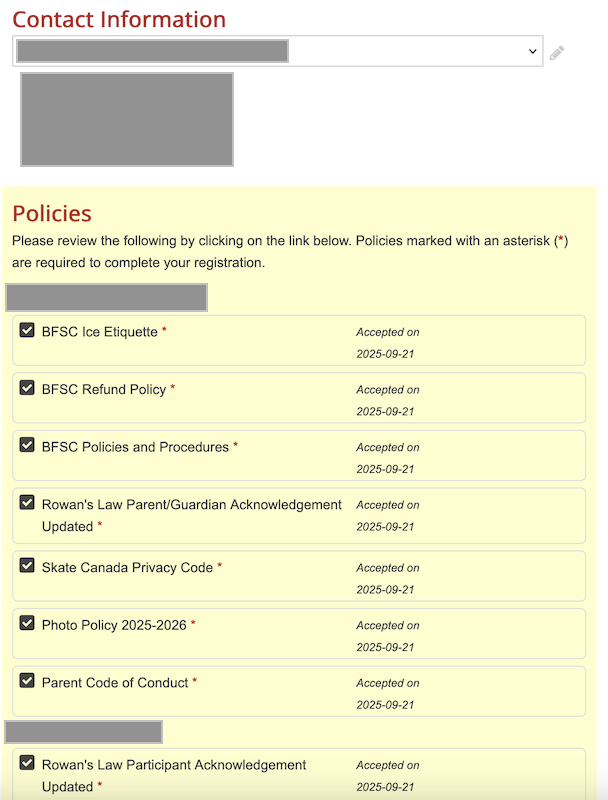Toggle the Parent Code of Conduct checkbox
This screenshot has width=608, height=800.
pyautogui.click(x=27, y=681)
